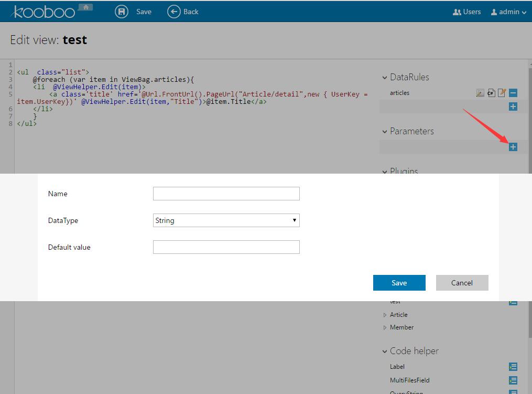Insert MultiFilesField code helper icon
Viewport: 532px width, 394px height.
pyautogui.click(x=513, y=380)
